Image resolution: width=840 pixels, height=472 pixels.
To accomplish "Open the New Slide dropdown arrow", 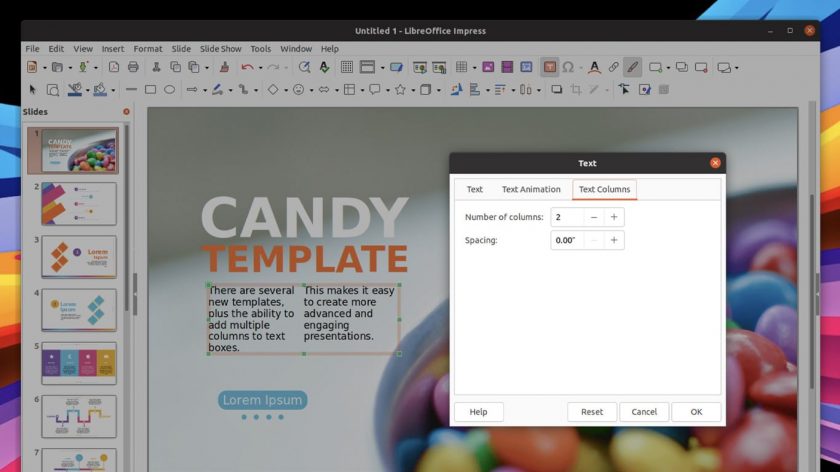I will tap(668, 68).
